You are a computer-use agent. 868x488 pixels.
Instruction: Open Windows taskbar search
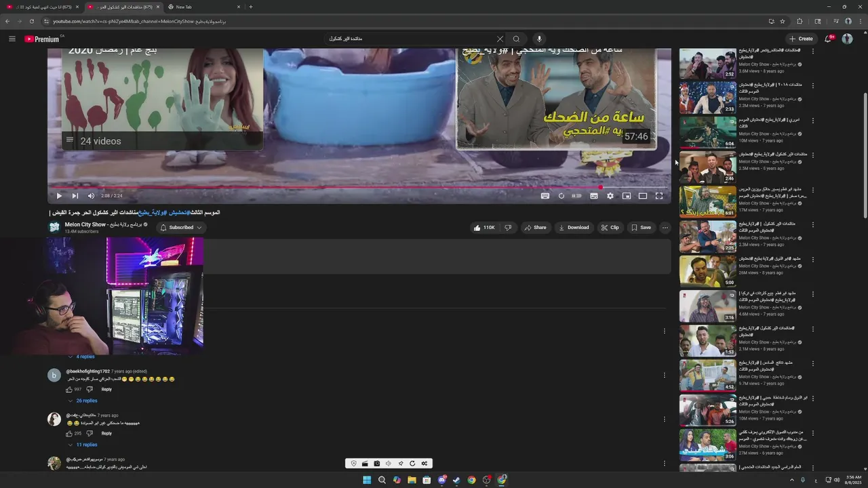click(x=382, y=480)
